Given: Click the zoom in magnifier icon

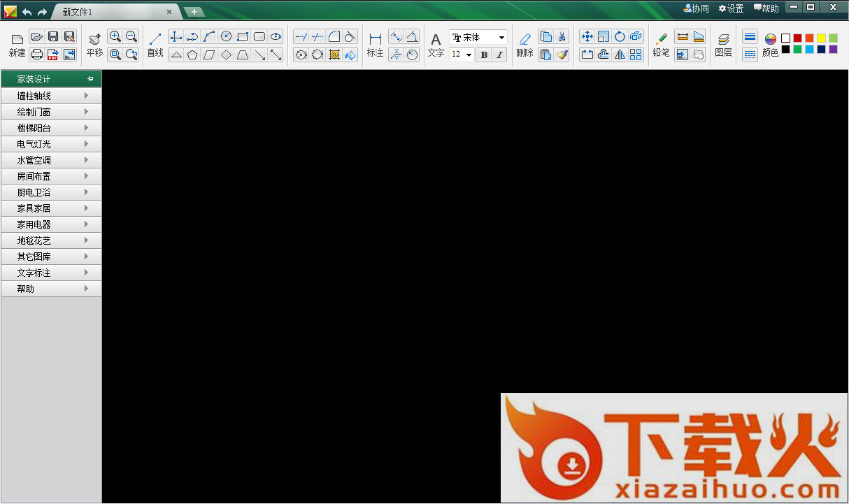Looking at the screenshot, I should point(115,36).
